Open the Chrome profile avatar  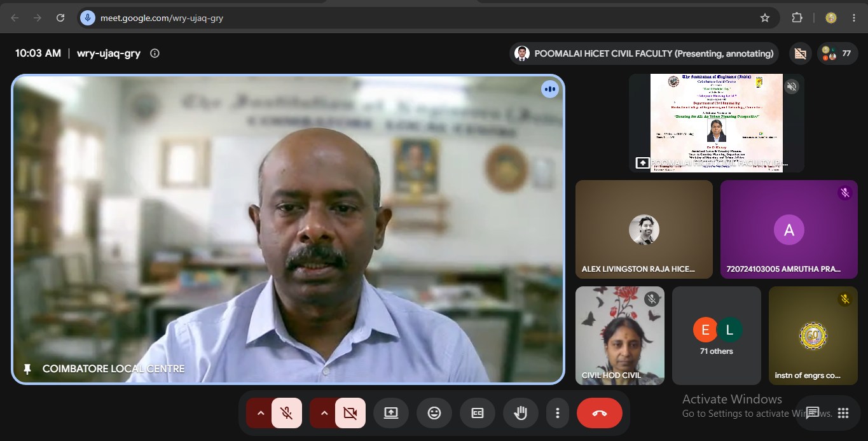[x=831, y=18]
